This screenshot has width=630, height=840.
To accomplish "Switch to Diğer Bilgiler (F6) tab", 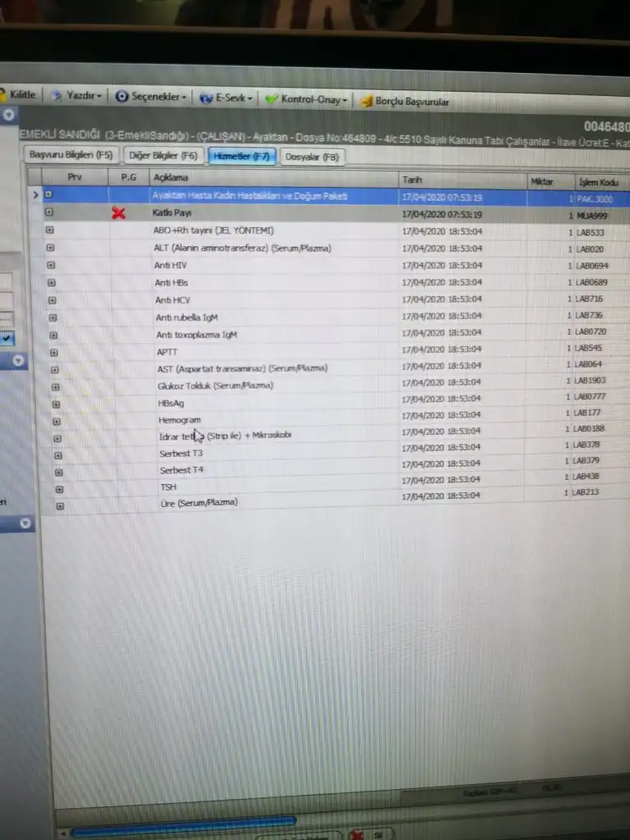I will tap(163, 155).
